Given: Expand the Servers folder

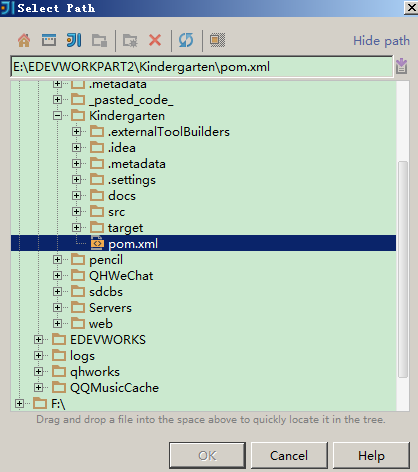Looking at the screenshot, I should pyautogui.click(x=57, y=308).
